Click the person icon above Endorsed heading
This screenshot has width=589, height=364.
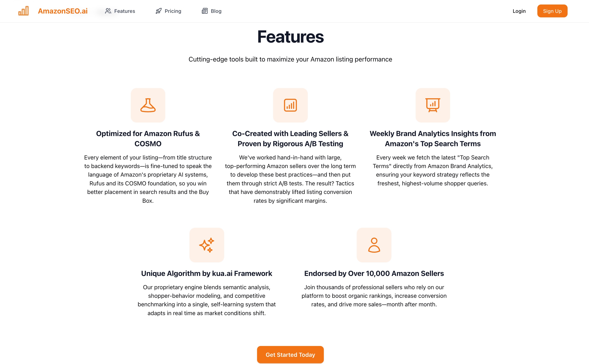[374, 245]
